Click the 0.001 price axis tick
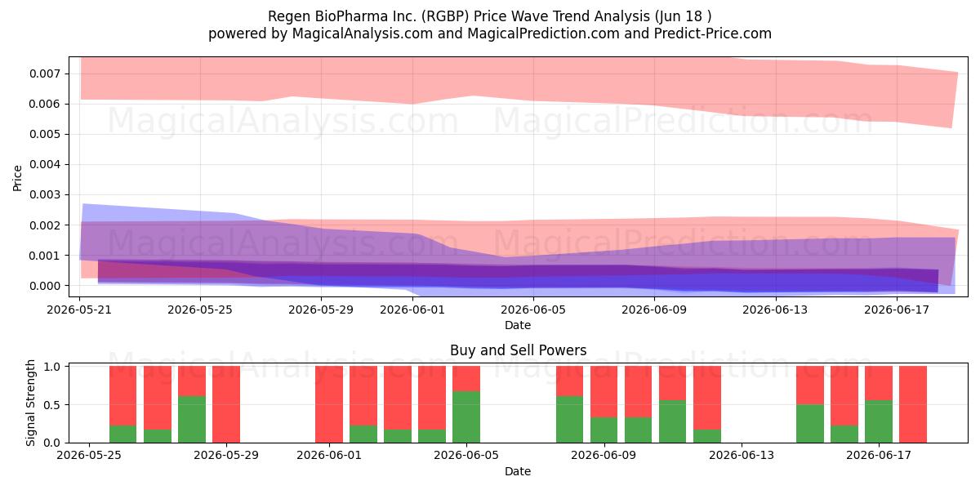Viewport: 980px width, 490px height. click(x=45, y=256)
